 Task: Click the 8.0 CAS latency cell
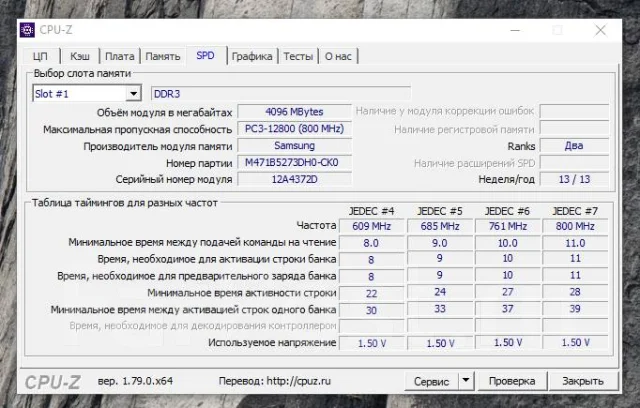(x=371, y=243)
